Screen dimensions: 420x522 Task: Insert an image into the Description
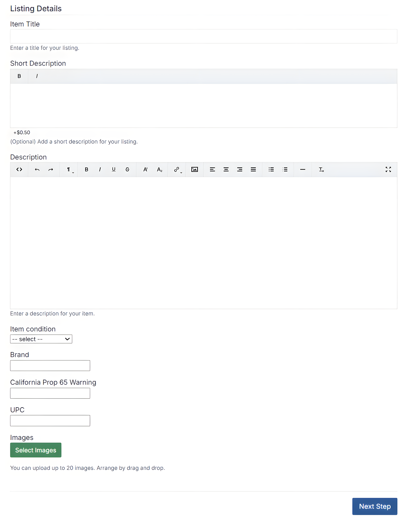(194, 169)
